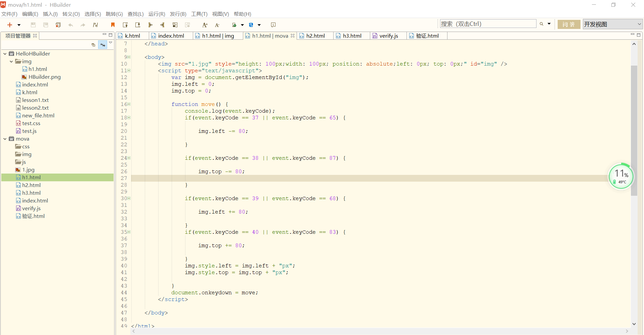Increase font size with the A+ icon
Viewport: 644px width, 335px height.
(x=205, y=25)
